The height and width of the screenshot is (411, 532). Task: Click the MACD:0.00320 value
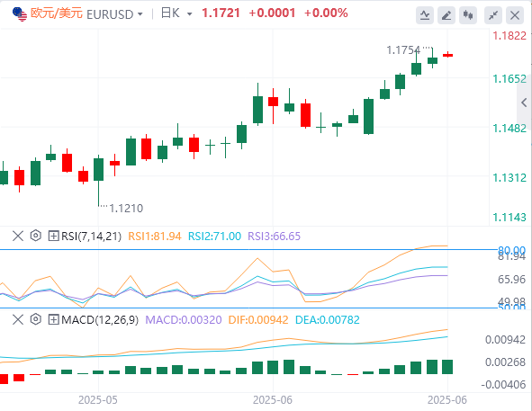[184, 320]
